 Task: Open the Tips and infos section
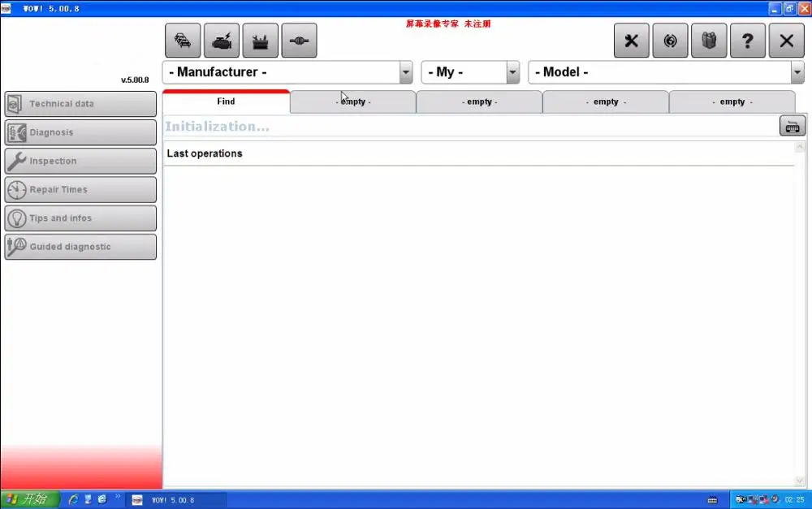pos(80,218)
